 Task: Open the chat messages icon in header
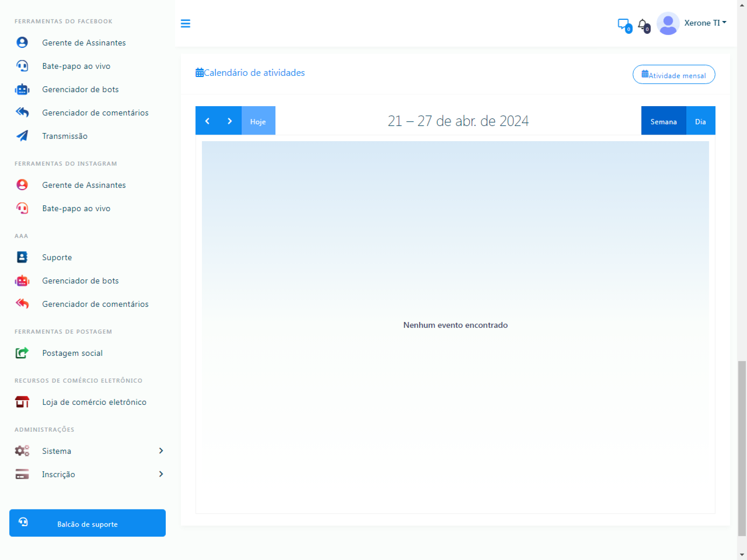(624, 24)
